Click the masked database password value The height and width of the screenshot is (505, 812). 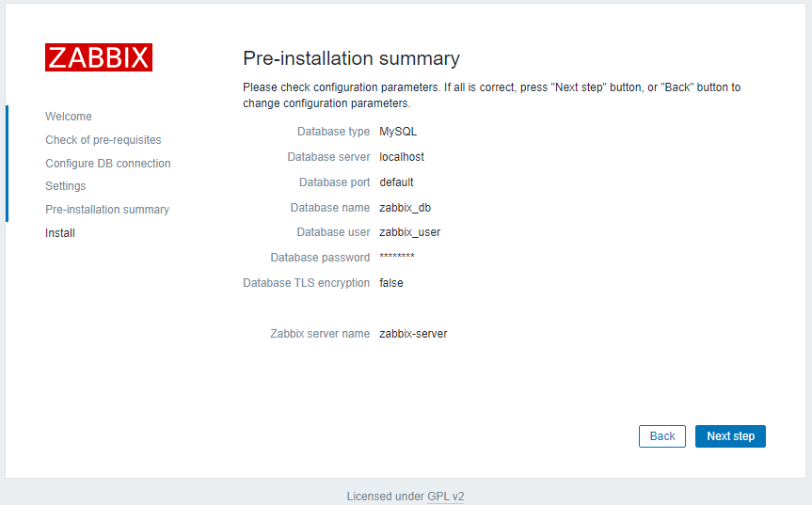point(396,258)
